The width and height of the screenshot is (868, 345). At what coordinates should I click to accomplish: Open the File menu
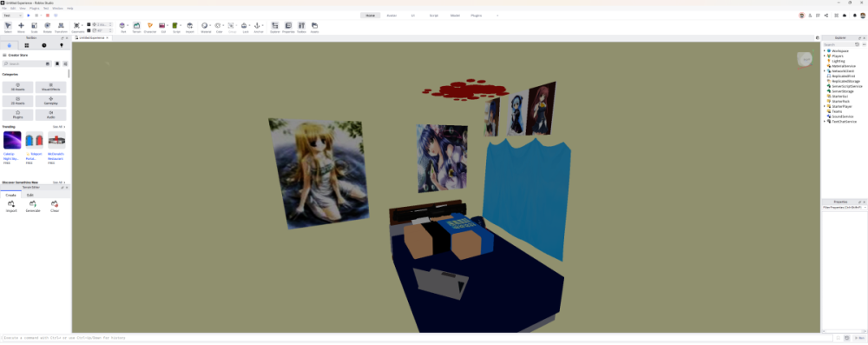(4, 9)
